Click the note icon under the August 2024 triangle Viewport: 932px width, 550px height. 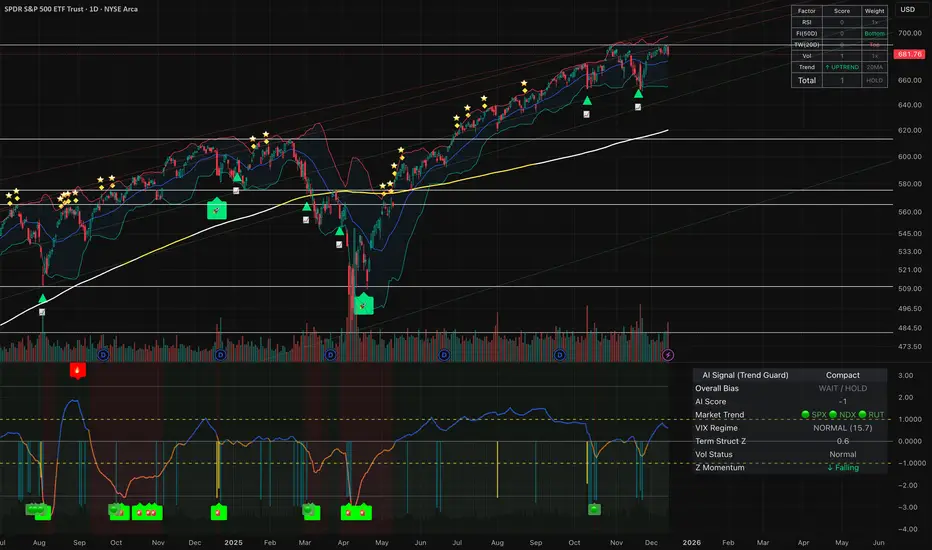point(42,312)
